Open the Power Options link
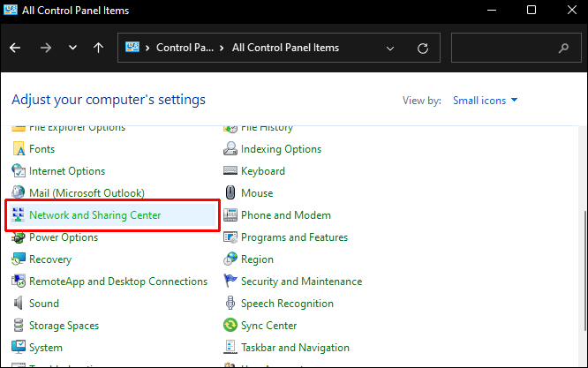Viewport: 588px width, 368px height. pos(64,237)
